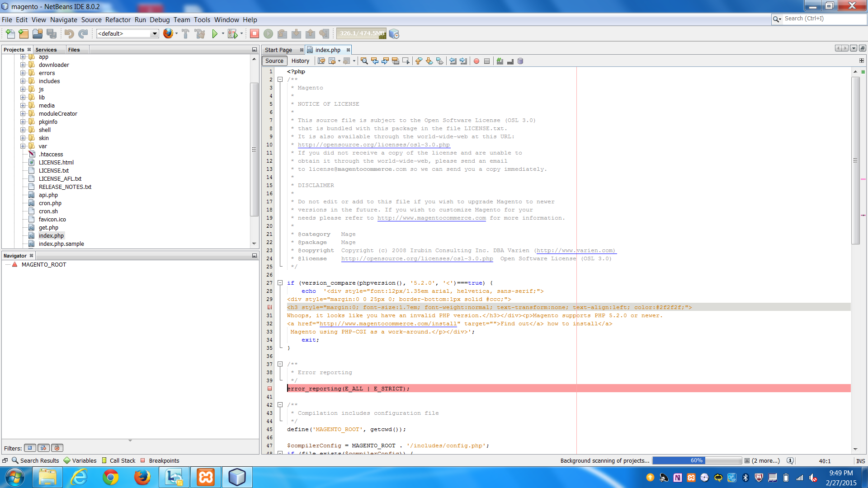Viewport: 868px width, 488px height.
Task: Click the Build Project hammer icon
Action: tap(185, 34)
